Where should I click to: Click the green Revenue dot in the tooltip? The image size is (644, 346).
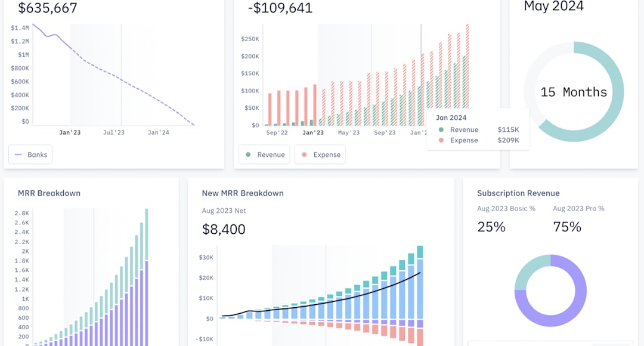[441, 129]
